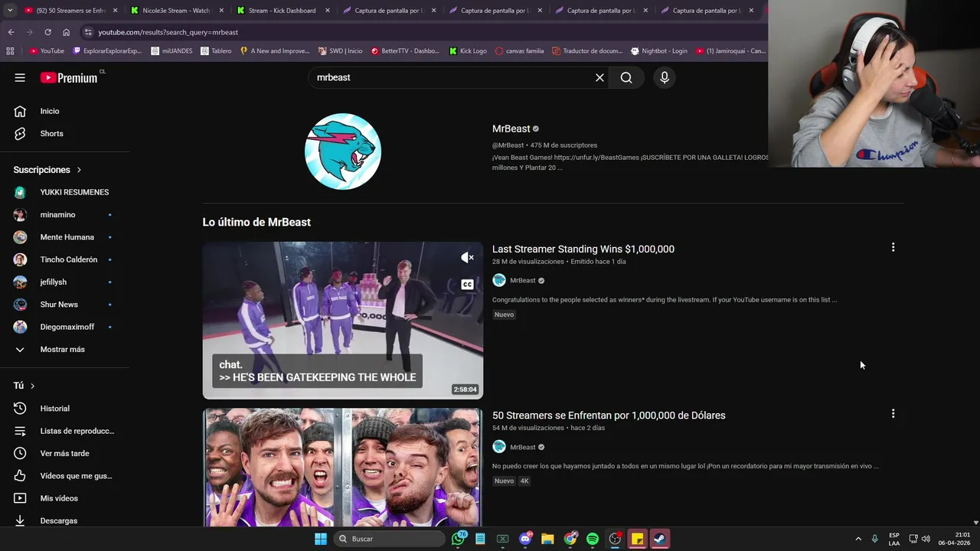Open the MrBeast channel avatar

[x=343, y=152]
